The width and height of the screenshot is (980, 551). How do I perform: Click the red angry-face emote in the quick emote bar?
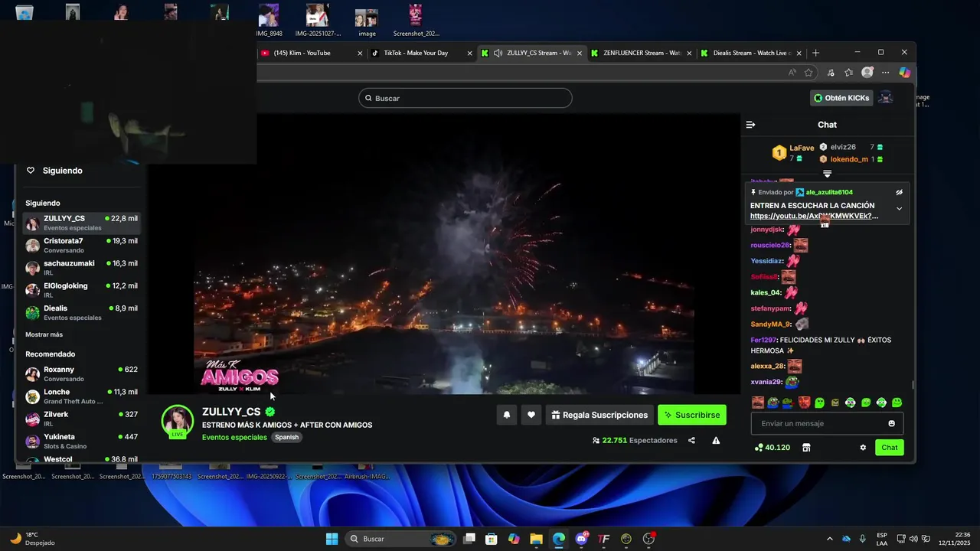click(x=804, y=403)
